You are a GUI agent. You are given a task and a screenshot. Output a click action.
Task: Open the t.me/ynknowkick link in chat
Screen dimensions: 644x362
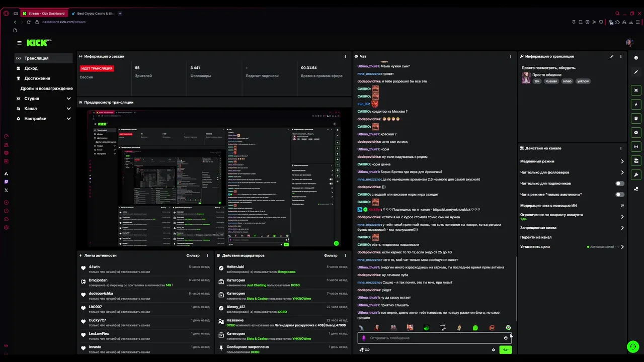451,210
